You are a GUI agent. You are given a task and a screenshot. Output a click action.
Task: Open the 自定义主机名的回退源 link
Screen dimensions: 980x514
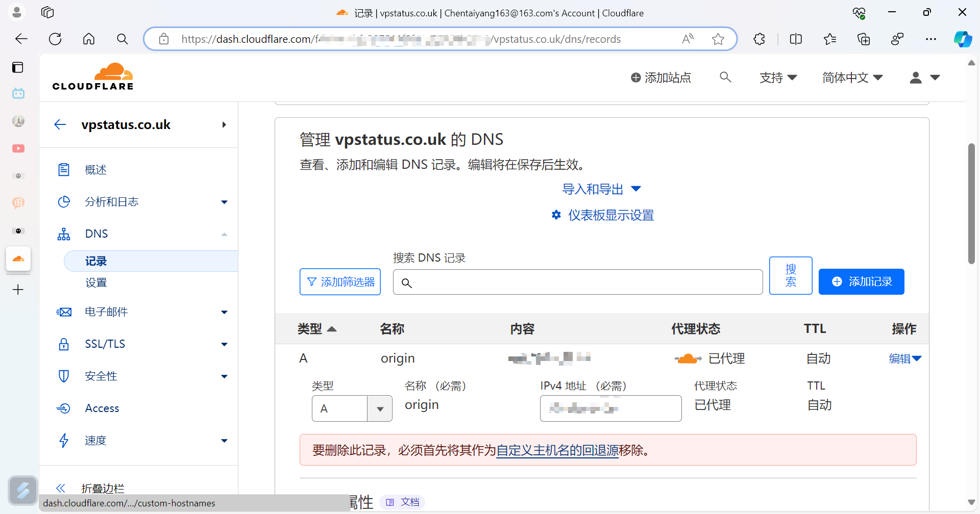(557, 450)
